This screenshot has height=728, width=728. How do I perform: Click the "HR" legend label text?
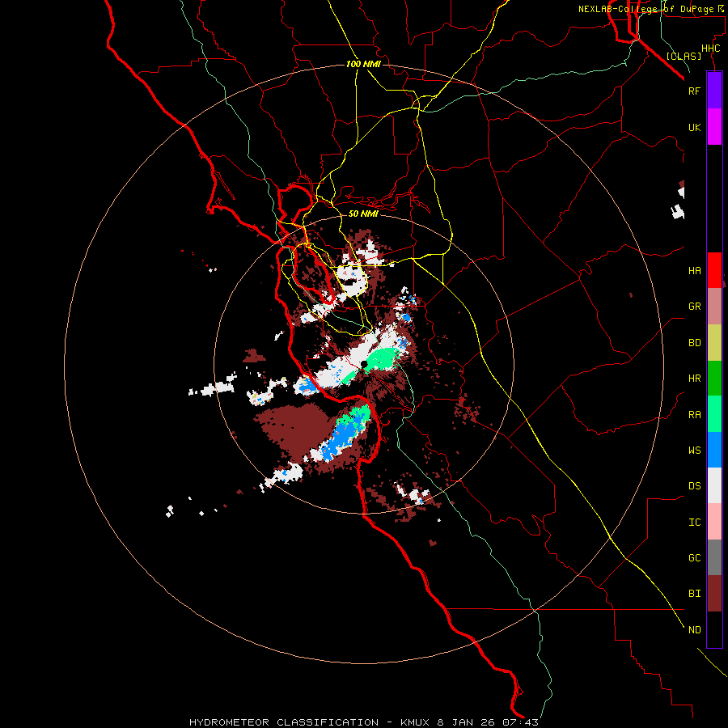point(694,379)
